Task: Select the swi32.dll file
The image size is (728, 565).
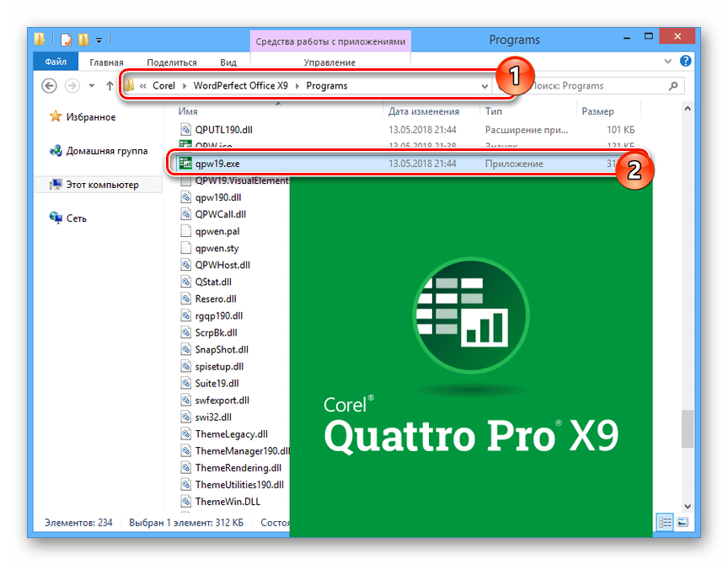Action: point(213,417)
